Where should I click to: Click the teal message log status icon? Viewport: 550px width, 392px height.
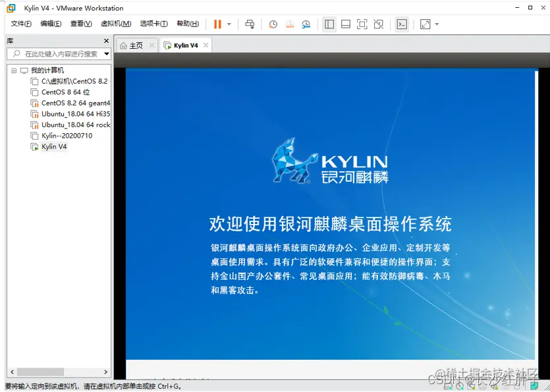point(535,387)
